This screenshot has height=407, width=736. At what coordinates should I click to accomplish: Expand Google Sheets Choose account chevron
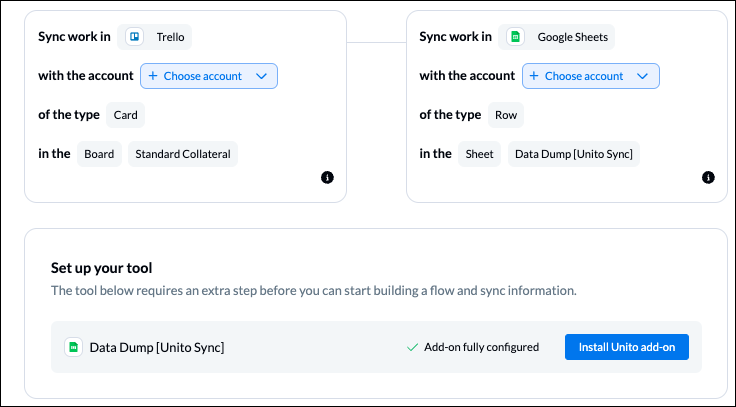643,76
